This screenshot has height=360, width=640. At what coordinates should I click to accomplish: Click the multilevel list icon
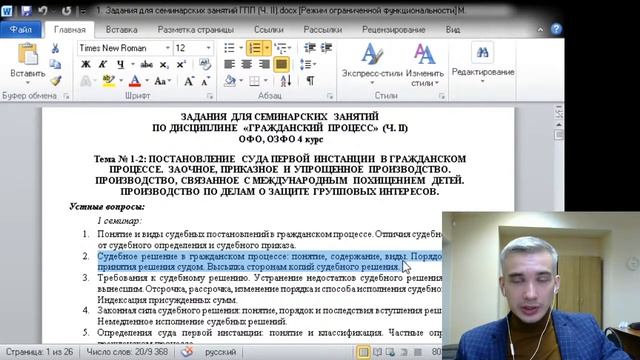(x=280, y=48)
